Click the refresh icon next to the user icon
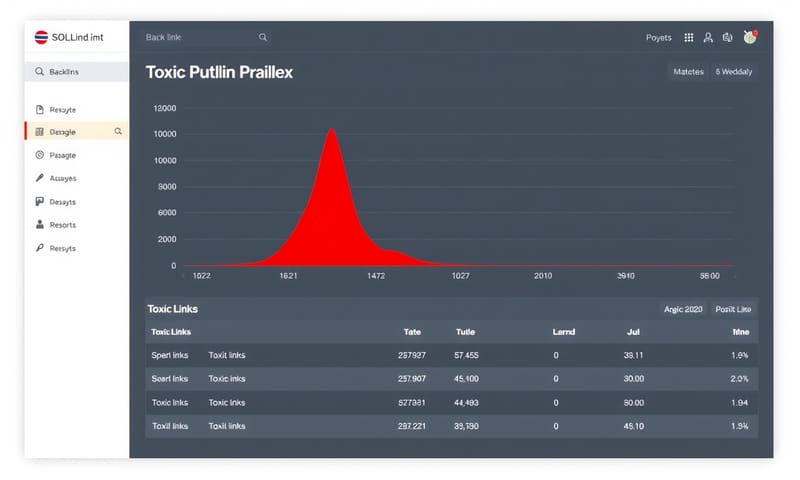Viewport: 800px width, 480px height. pyautogui.click(x=728, y=37)
